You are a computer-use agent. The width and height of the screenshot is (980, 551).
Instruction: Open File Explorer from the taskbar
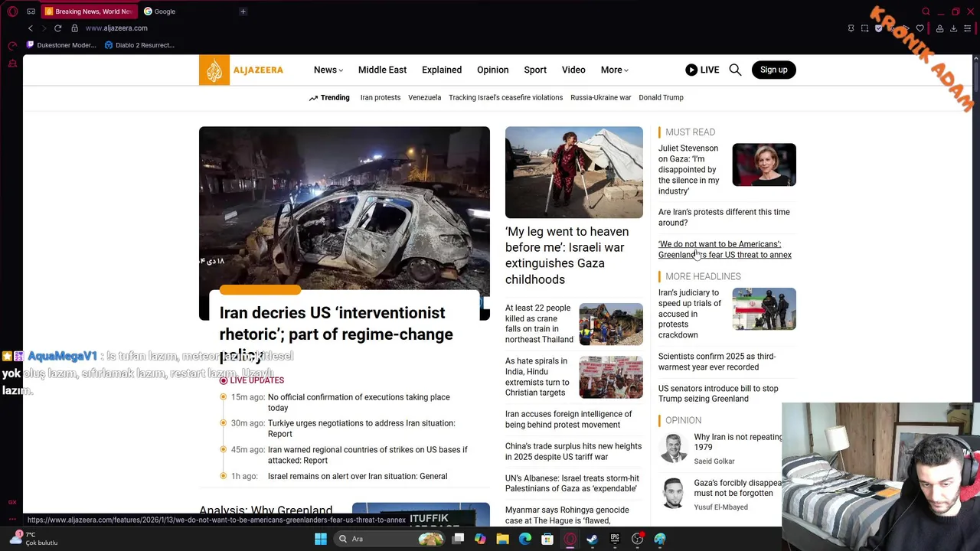click(x=502, y=539)
